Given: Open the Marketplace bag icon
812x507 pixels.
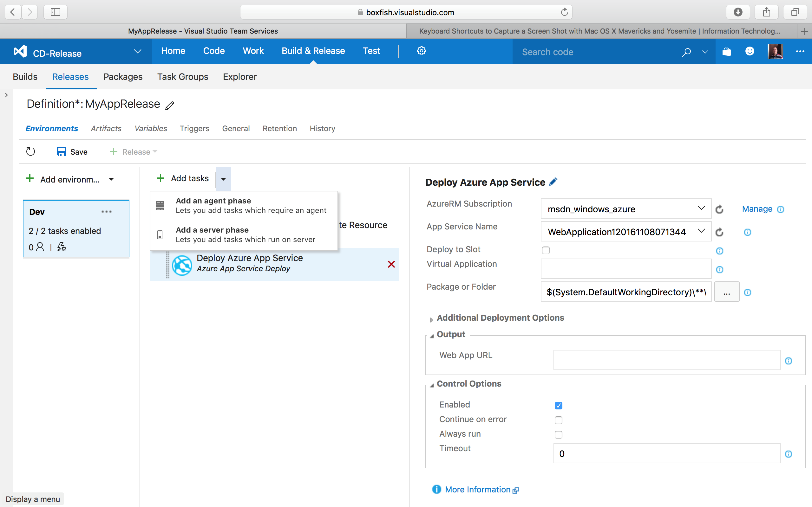Looking at the screenshot, I should [727, 51].
